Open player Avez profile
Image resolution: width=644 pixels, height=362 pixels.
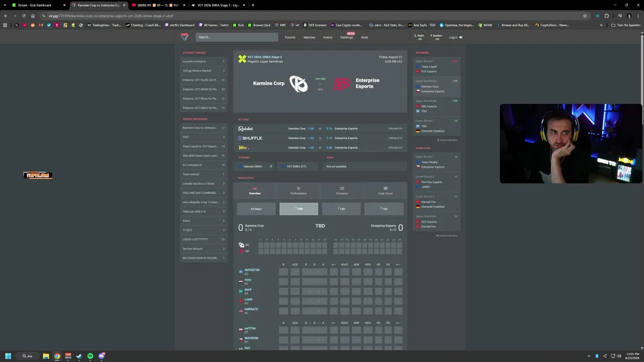[x=248, y=280]
